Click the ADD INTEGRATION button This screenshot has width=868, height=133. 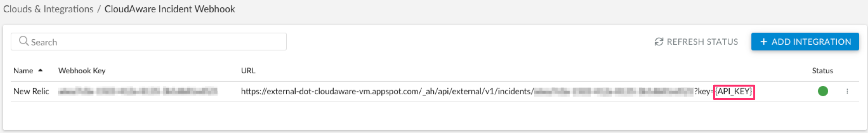pyautogui.click(x=805, y=42)
